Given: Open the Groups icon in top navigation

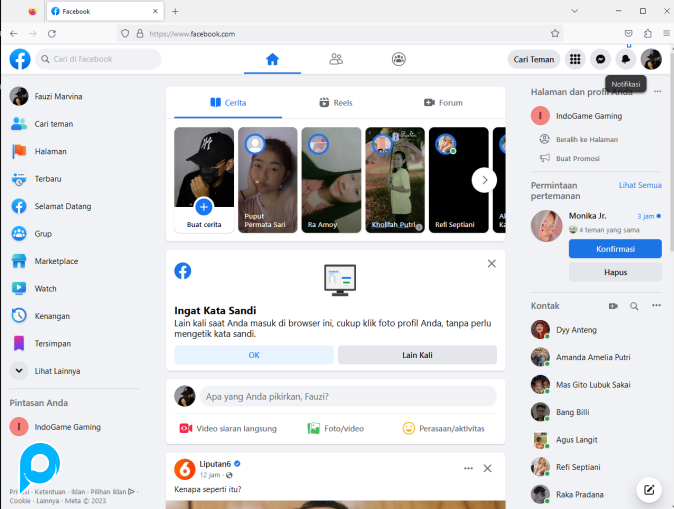Looking at the screenshot, I should pos(399,59).
